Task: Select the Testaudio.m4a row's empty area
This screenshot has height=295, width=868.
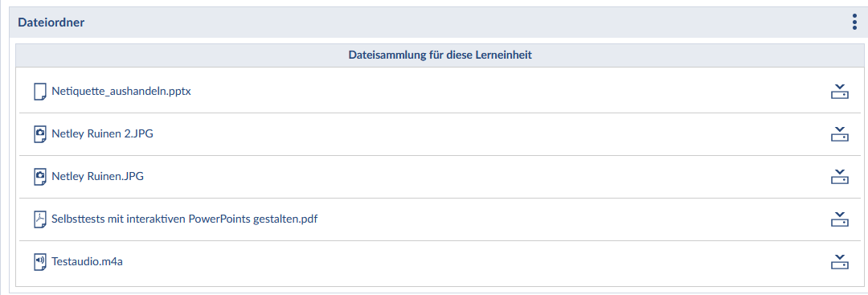Action: (x=476, y=262)
